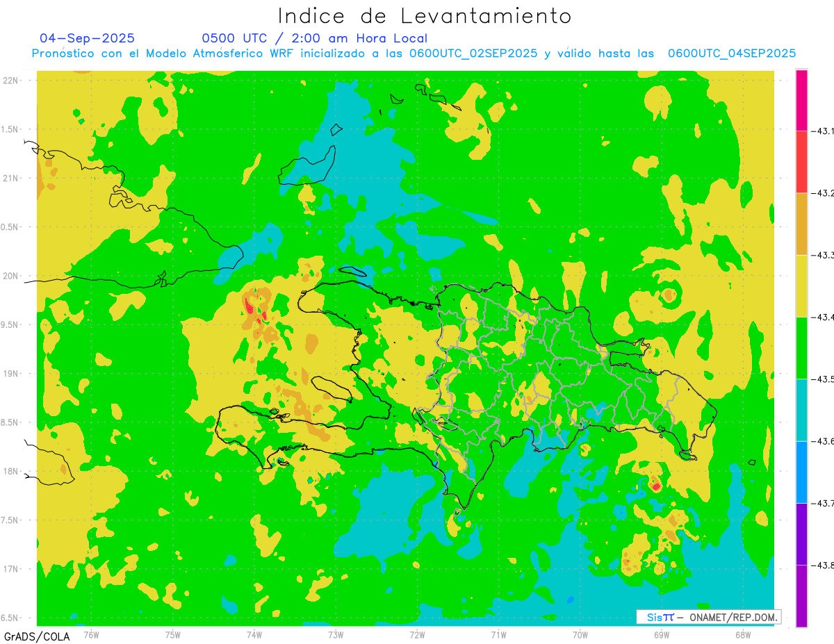Click the "71W" longitude label
Screen dimensions: 834x644
(498, 634)
